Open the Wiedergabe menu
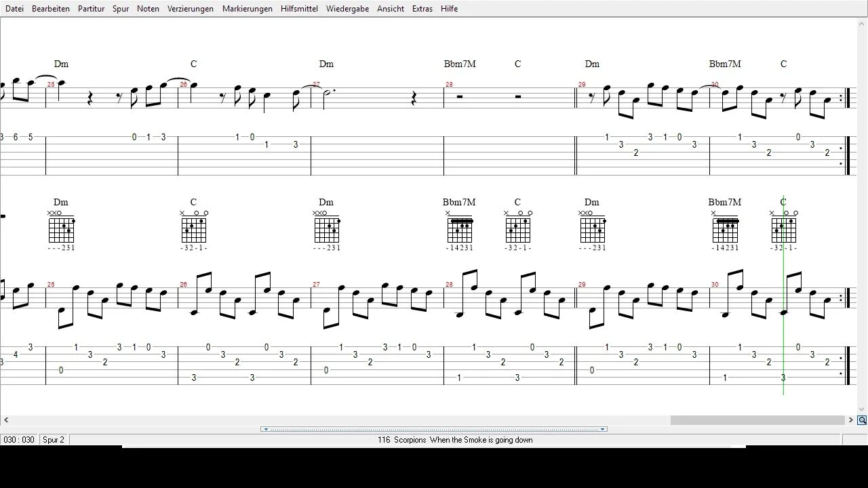The image size is (868, 488). coord(347,9)
